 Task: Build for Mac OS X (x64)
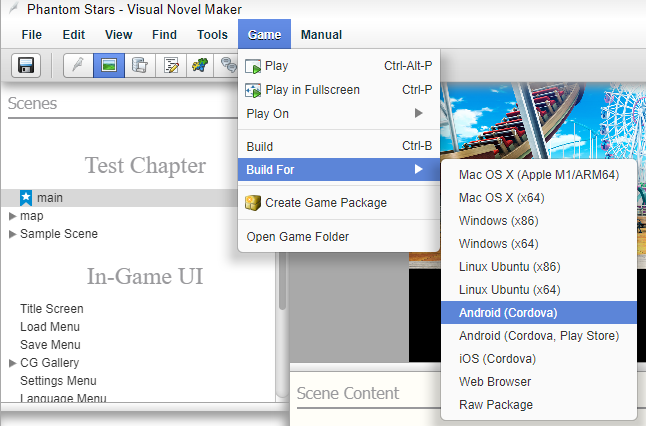(x=539, y=198)
